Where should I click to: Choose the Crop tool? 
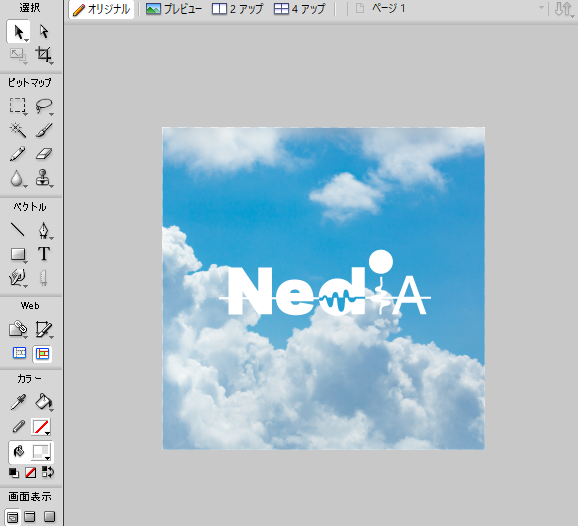tap(43, 55)
